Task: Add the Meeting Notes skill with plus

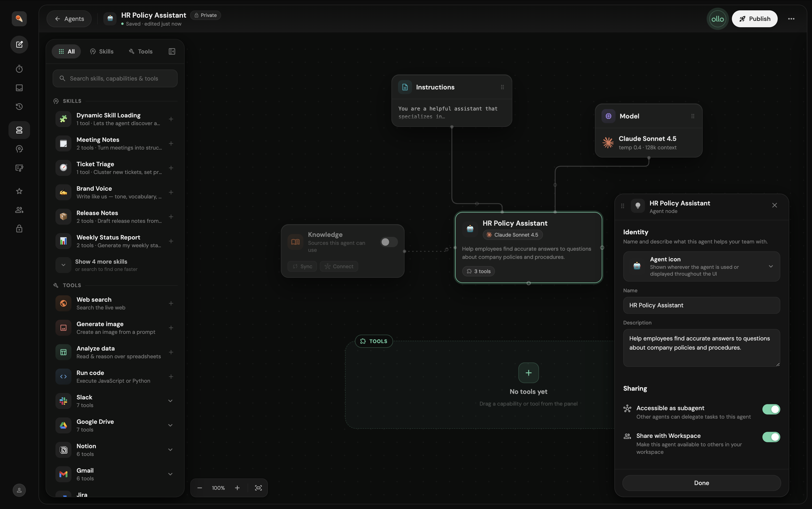Action: click(171, 143)
